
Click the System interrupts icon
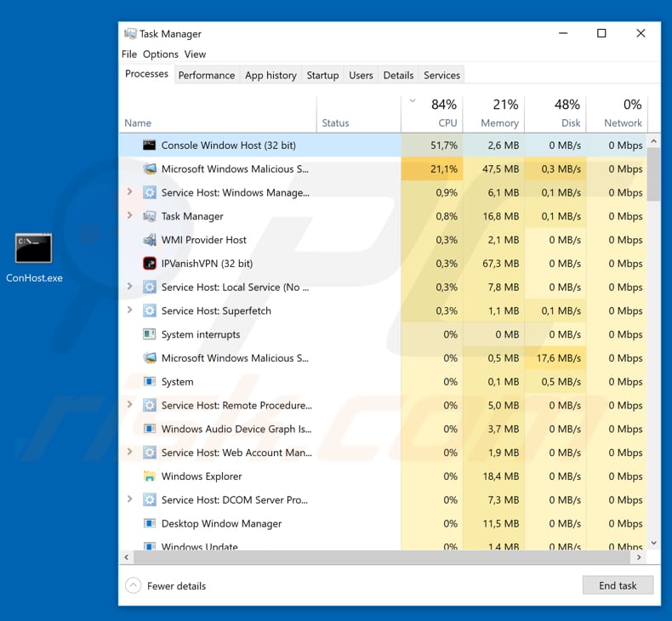tap(149, 333)
